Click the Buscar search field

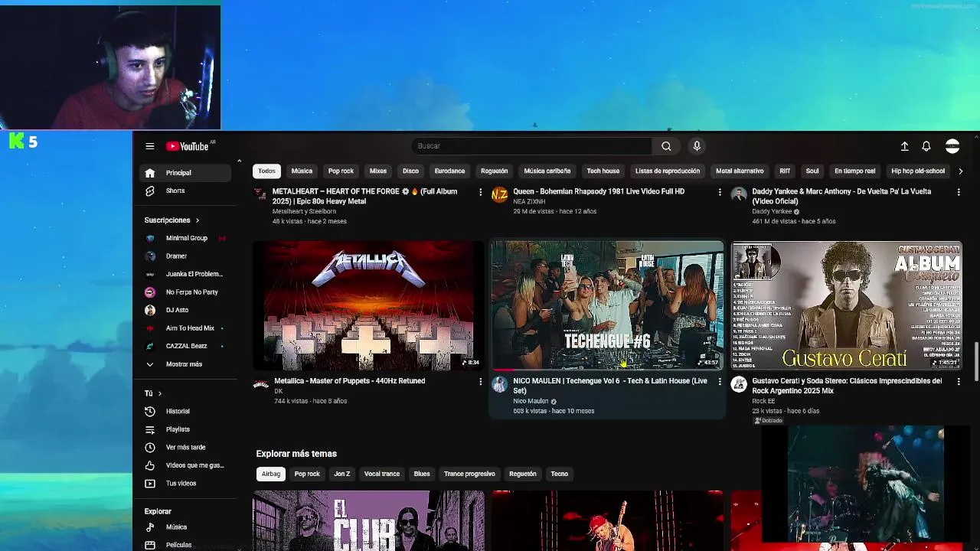[x=532, y=146]
